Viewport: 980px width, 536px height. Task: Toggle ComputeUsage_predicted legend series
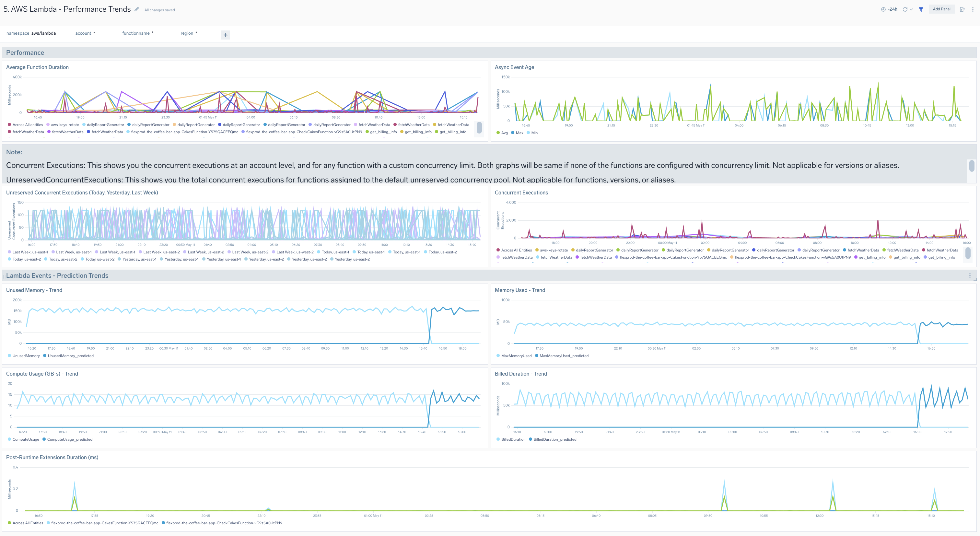tap(67, 439)
